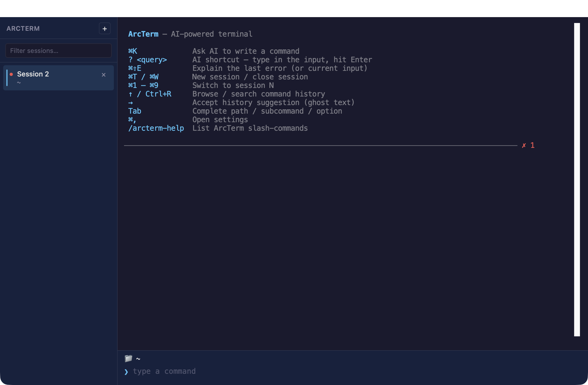The width and height of the screenshot is (588, 385).
Task: Click the prompt chevron before command input
Action: coord(126,372)
